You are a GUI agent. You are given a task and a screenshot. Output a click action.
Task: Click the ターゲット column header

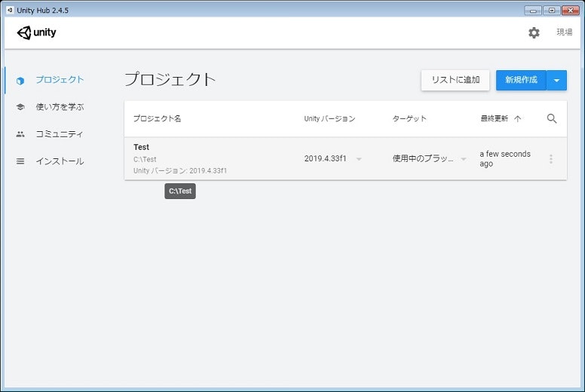coord(409,118)
